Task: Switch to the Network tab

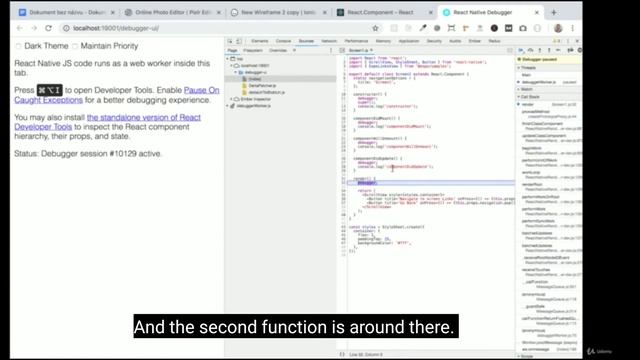Action: [x=329, y=41]
